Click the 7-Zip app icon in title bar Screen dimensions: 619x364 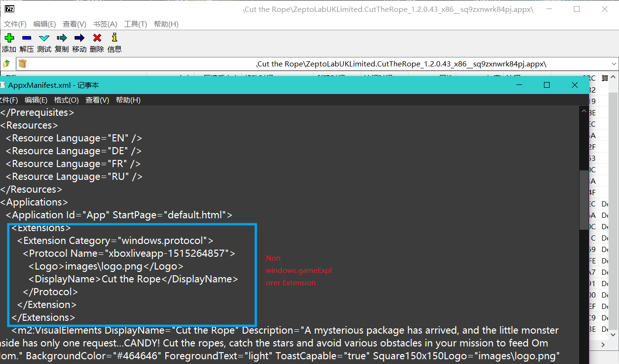(9, 9)
